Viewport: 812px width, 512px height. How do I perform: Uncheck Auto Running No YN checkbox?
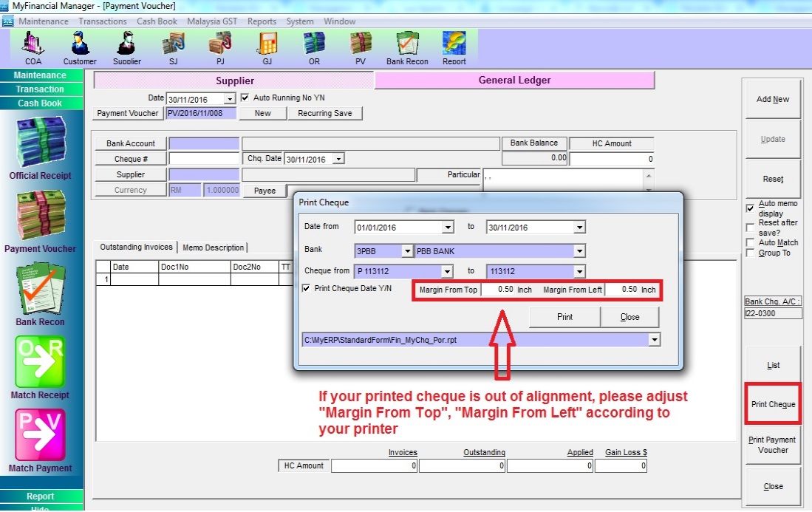(x=245, y=98)
